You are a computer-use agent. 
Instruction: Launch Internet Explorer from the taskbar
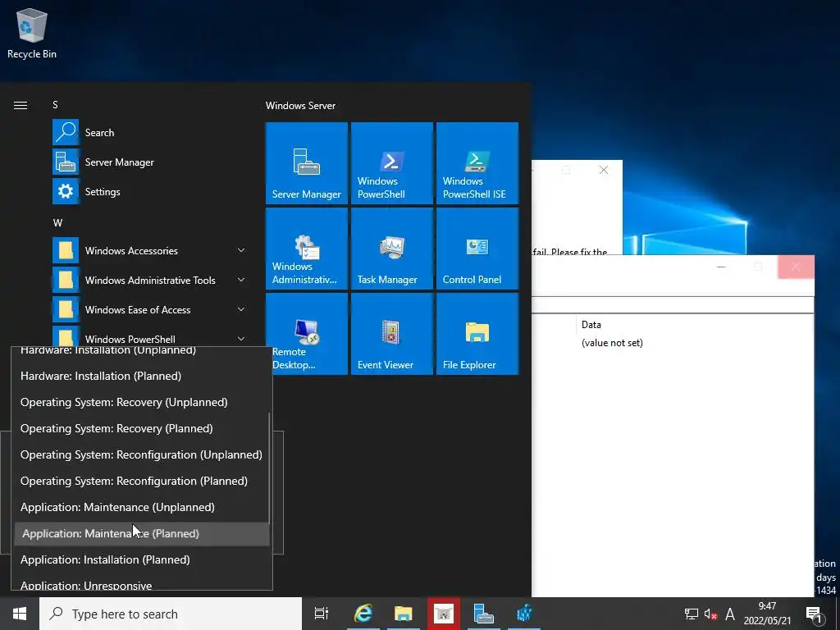click(x=363, y=614)
